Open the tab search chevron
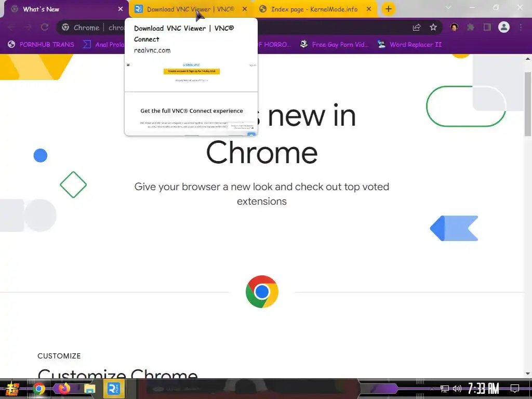The image size is (532, 399). point(448,7)
